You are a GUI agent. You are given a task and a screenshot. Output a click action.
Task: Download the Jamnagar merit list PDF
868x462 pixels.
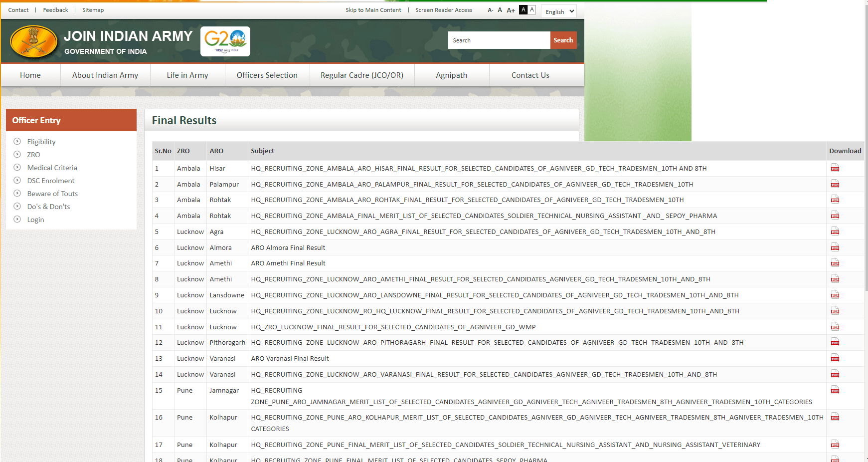835,390
